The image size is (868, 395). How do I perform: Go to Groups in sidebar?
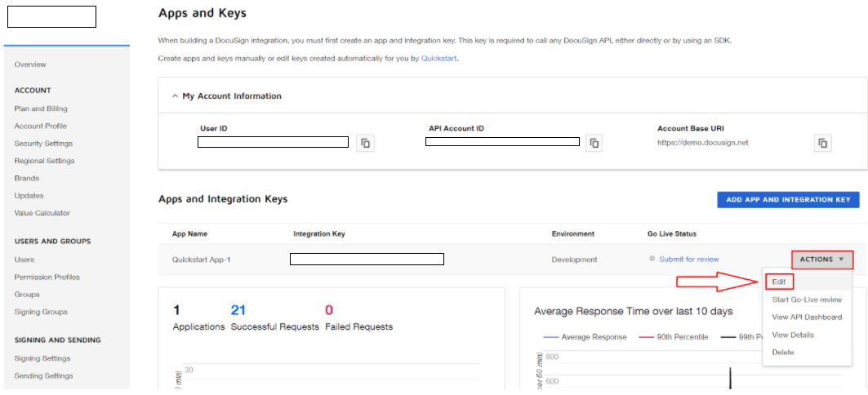27,295
